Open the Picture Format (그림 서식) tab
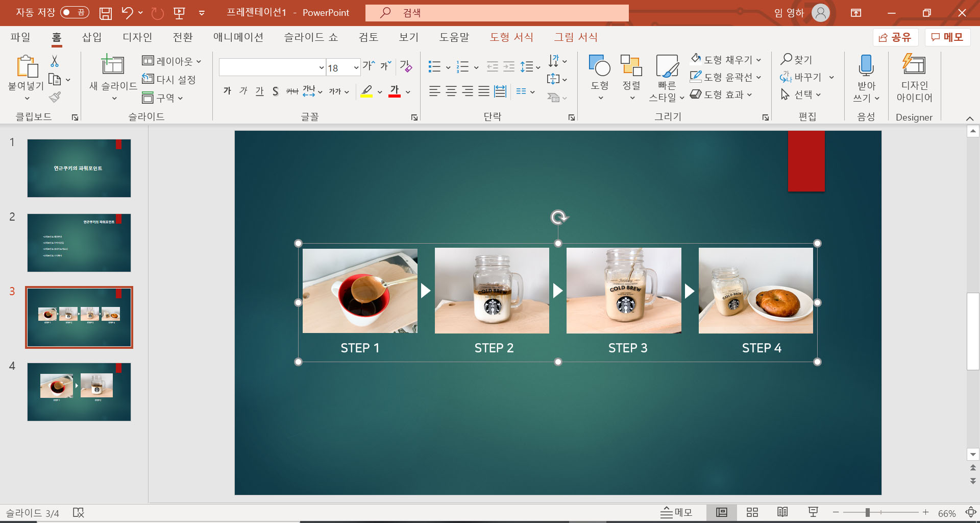The image size is (980, 523). pos(576,37)
